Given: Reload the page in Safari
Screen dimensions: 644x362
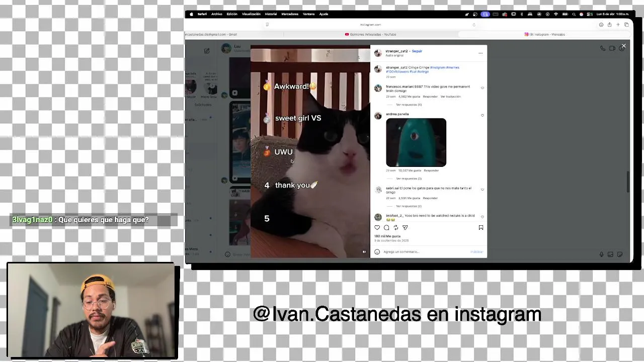Looking at the screenshot, I should 473,25.
